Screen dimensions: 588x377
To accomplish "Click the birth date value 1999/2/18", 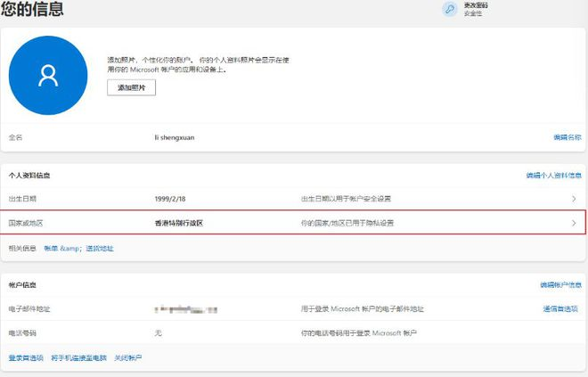I will (169, 198).
